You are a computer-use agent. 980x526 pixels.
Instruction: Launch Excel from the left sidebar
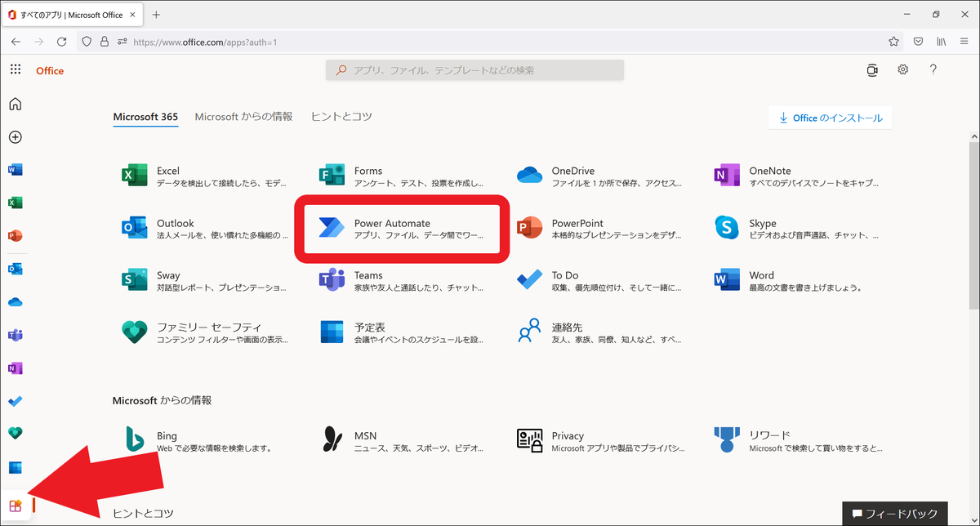(x=15, y=202)
